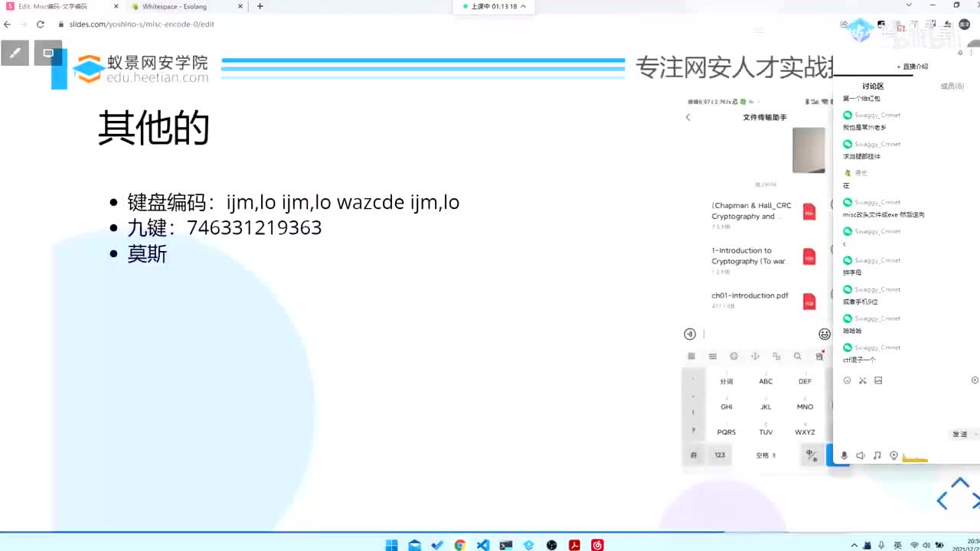Tap the keyboard layout switch icon

[713, 356]
